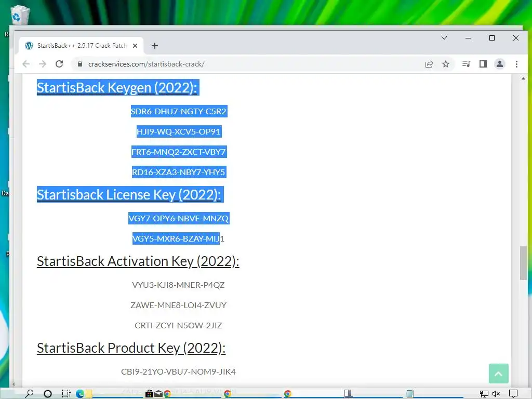Open a new browser tab

click(x=155, y=46)
